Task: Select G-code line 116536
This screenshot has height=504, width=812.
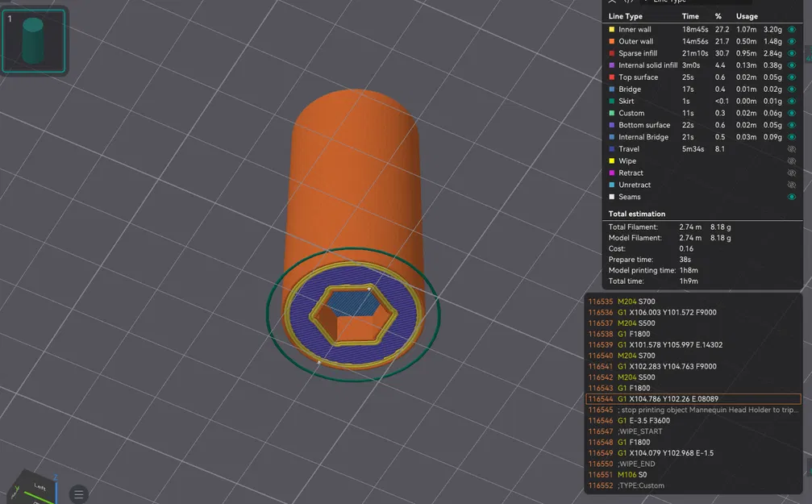Action: 693,312
